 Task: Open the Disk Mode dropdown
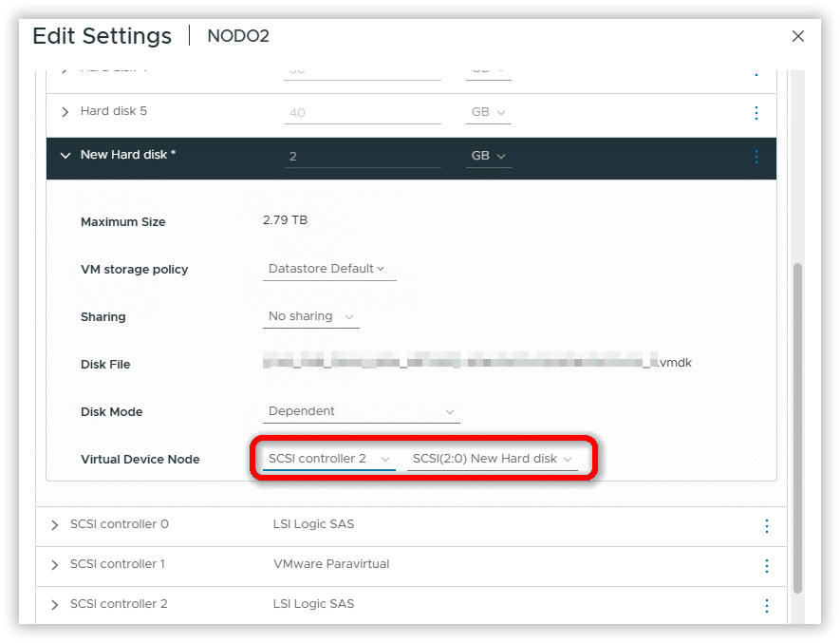coord(362,411)
